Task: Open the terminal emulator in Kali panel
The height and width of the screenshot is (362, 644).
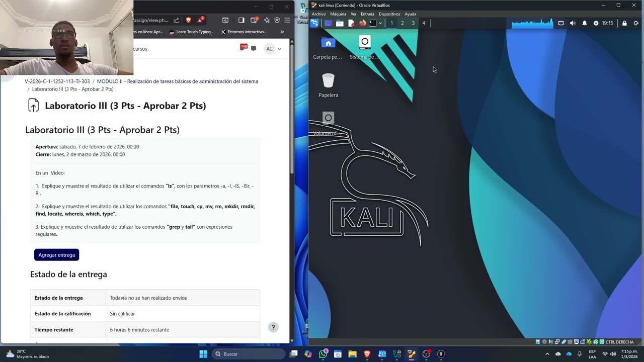Action: [372, 23]
